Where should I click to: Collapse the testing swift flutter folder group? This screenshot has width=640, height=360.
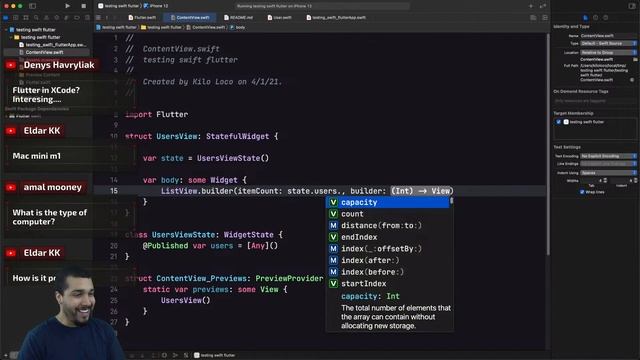point(11,37)
